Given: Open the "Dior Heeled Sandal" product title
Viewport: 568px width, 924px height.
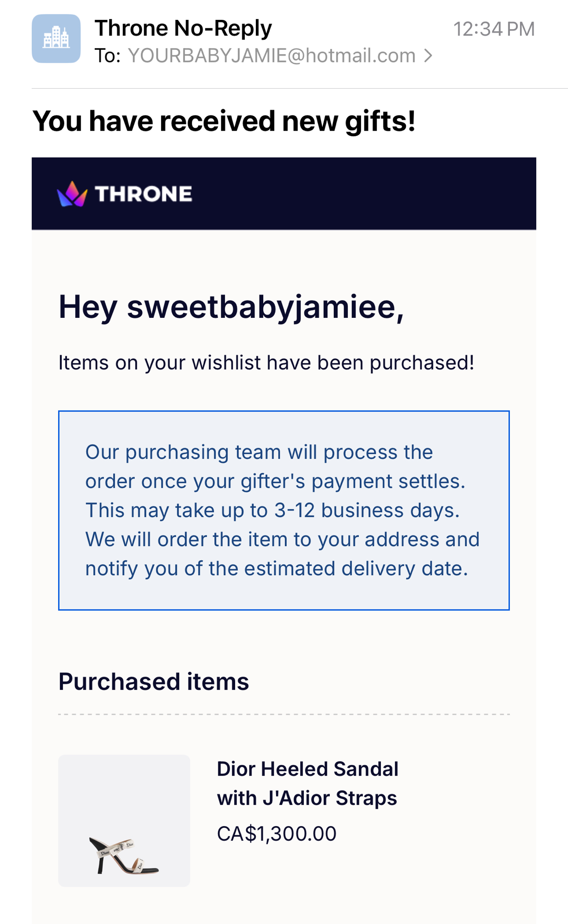Looking at the screenshot, I should click(x=308, y=769).
